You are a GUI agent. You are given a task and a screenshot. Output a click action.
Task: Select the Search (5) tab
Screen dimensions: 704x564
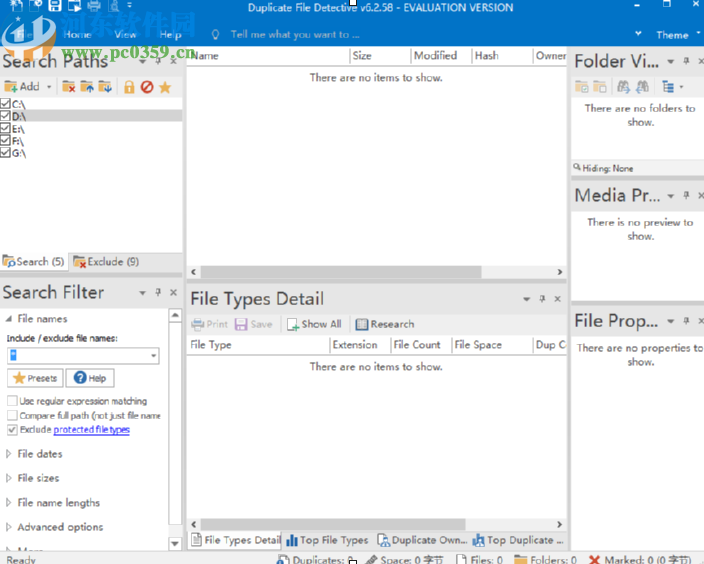[34, 262]
